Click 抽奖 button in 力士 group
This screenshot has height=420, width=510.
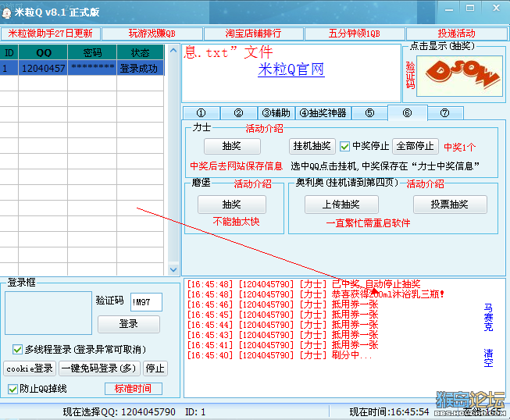coord(232,146)
